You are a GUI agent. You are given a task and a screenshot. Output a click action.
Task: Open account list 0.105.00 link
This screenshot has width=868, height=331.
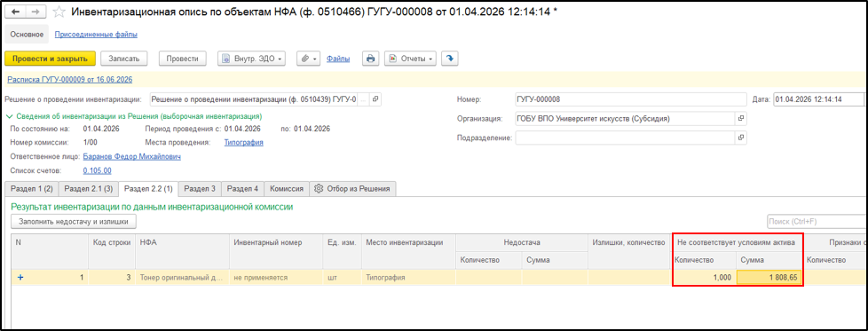pyautogui.click(x=97, y=170)
